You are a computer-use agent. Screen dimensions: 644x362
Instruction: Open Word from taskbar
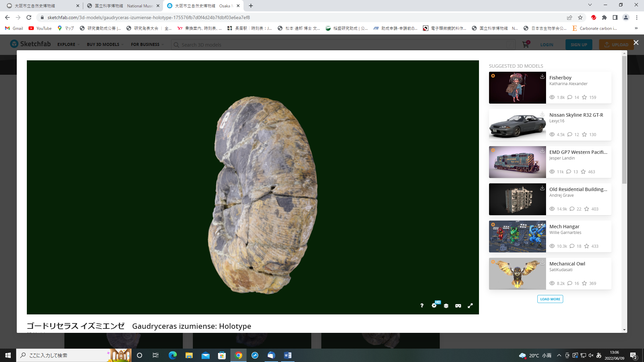tap(288, 355)
